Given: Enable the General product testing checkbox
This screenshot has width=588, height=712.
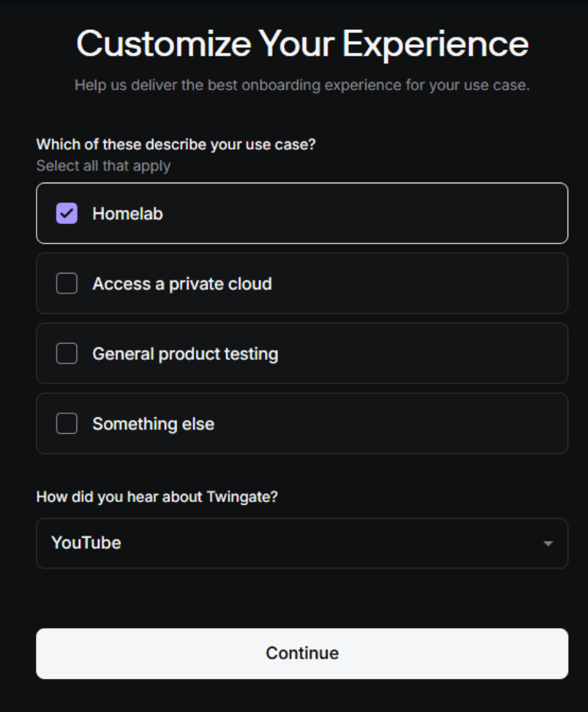Looking at the screenshot, I should [67, 354].
